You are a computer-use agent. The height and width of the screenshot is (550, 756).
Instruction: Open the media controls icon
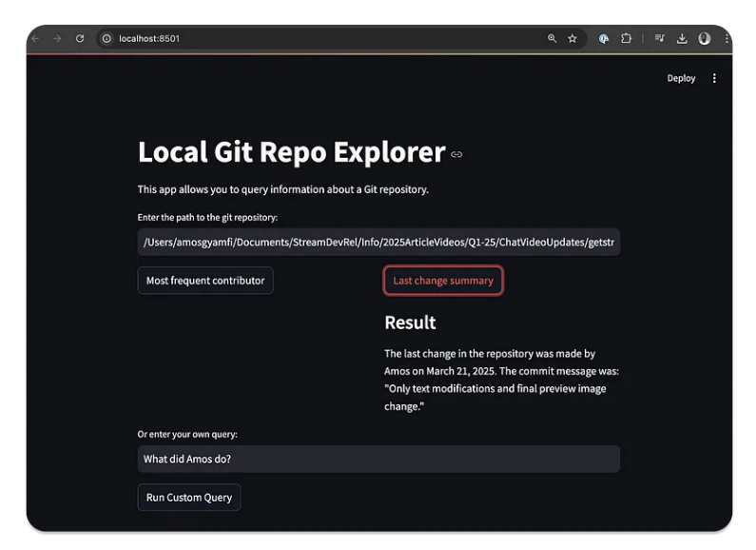(660, 39)
